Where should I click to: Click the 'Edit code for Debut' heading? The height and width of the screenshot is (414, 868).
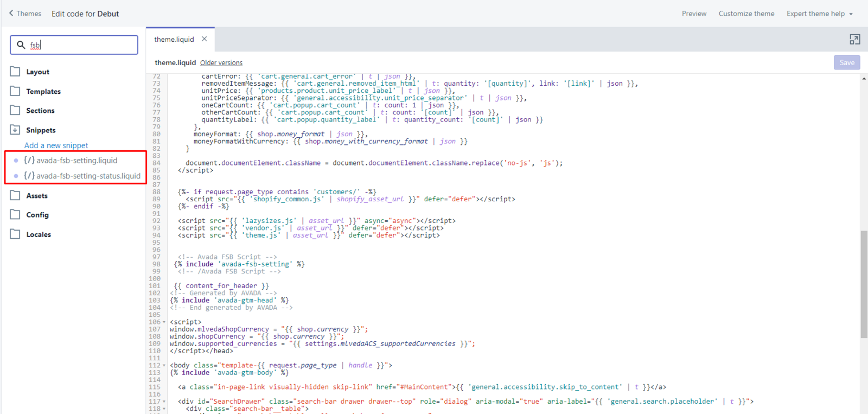pyautogui.click(x=85, y=14)
